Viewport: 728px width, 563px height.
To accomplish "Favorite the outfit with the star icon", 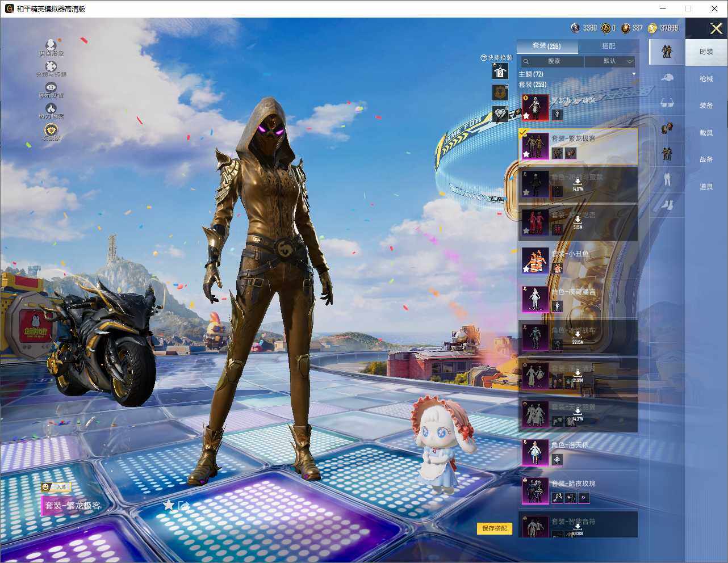I will (x=168, y=505).
